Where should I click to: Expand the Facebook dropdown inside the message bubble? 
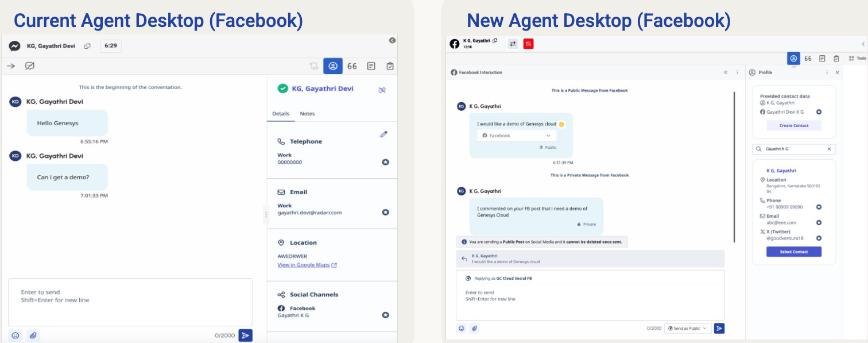click(x=516, y=136)
